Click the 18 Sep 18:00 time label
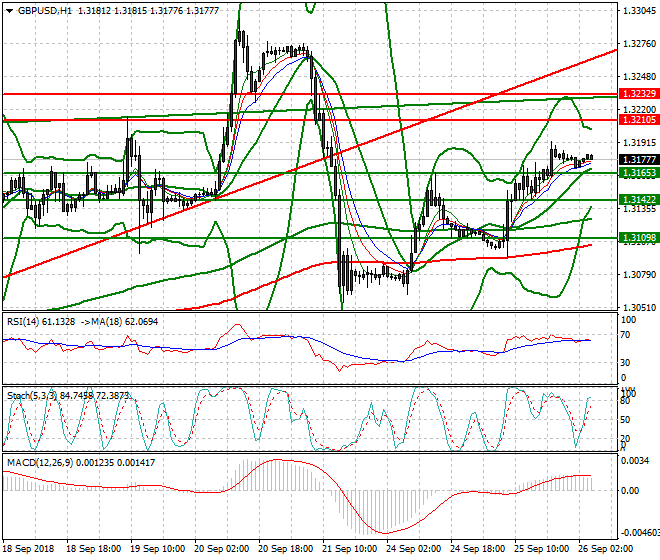The height and width of the screenshot is (560, 660). (x=93, y=549)
